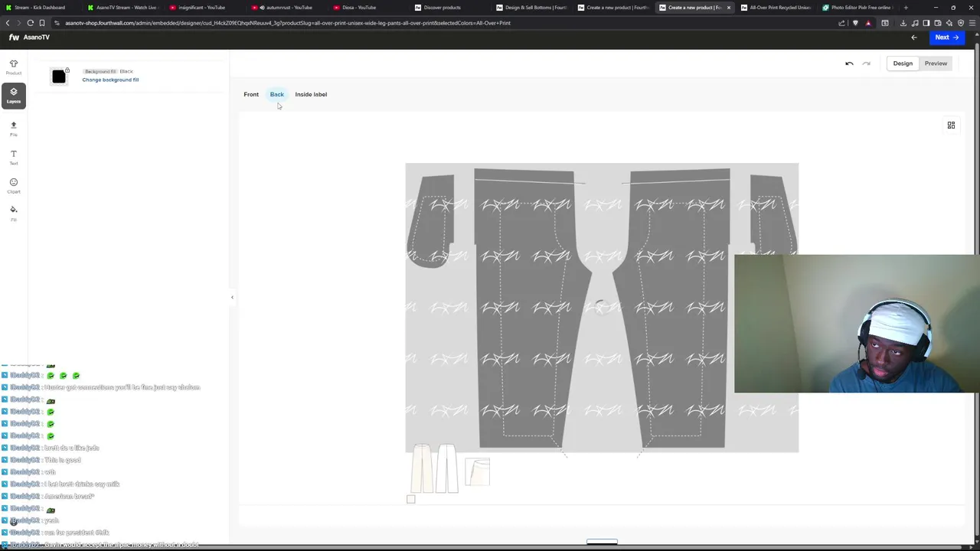
Task: Click the pants pattern design canvas
Action: (602, 308)
